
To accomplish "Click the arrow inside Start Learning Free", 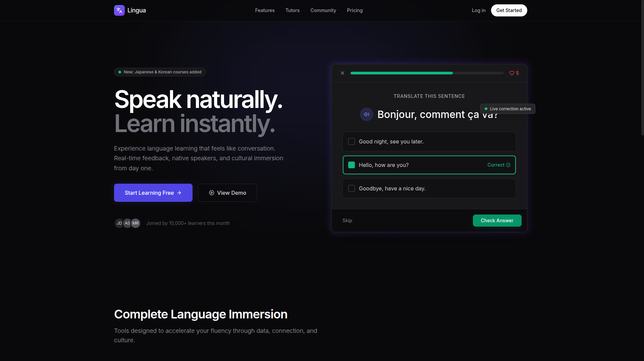I will (179, 193).
